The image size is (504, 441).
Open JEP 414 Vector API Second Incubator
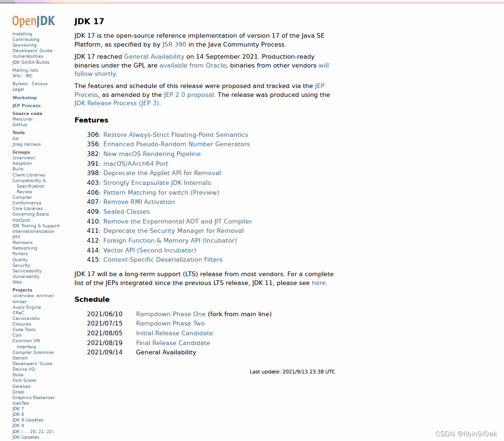(149, 250)
